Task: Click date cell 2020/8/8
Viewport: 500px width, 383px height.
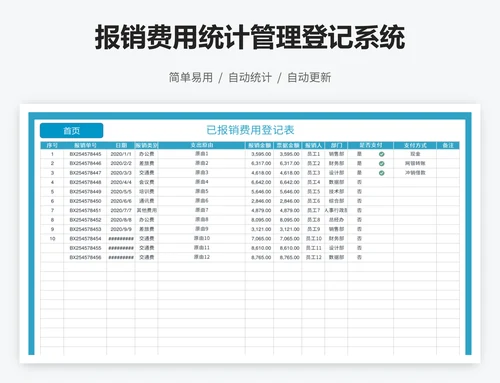Action: (x=121, y=220)
